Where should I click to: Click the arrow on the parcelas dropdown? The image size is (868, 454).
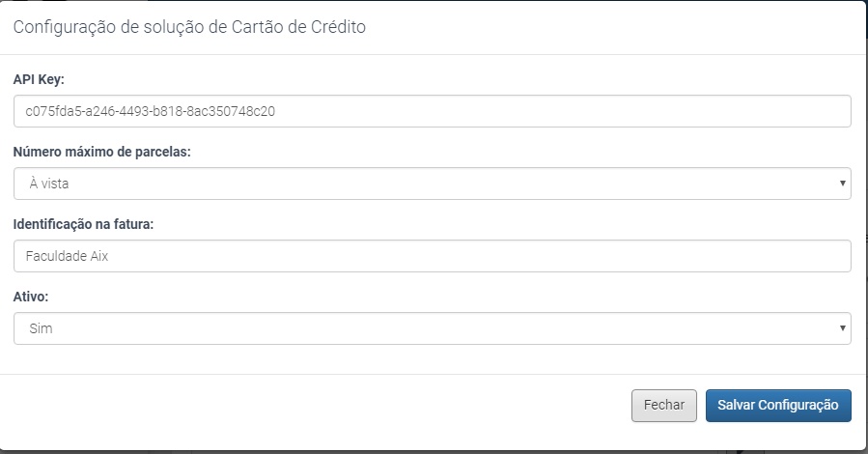click(x=843, y=184)
